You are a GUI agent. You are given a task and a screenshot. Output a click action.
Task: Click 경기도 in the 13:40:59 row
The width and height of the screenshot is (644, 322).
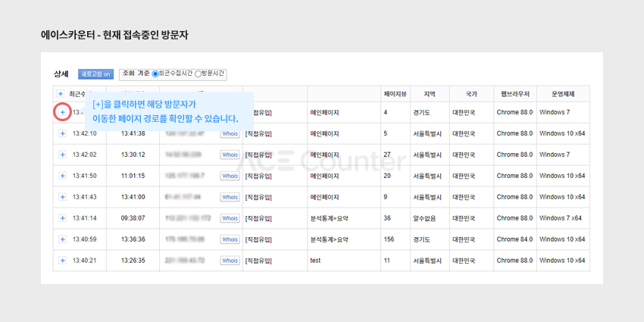coord(421,239)
